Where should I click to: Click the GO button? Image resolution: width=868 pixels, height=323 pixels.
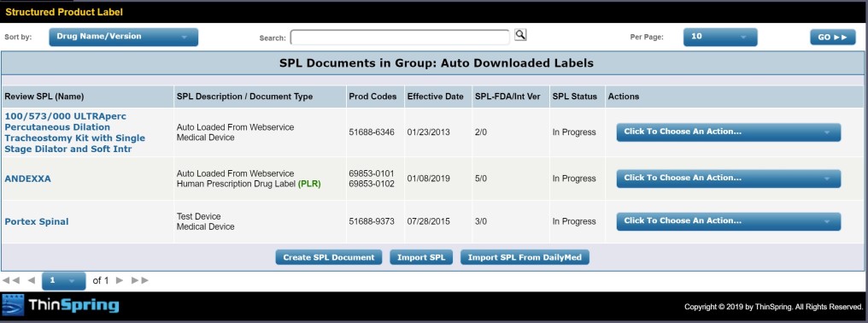833,37
